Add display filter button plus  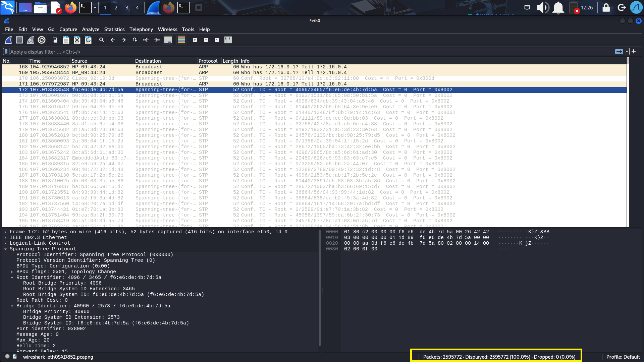coord(634,52)
